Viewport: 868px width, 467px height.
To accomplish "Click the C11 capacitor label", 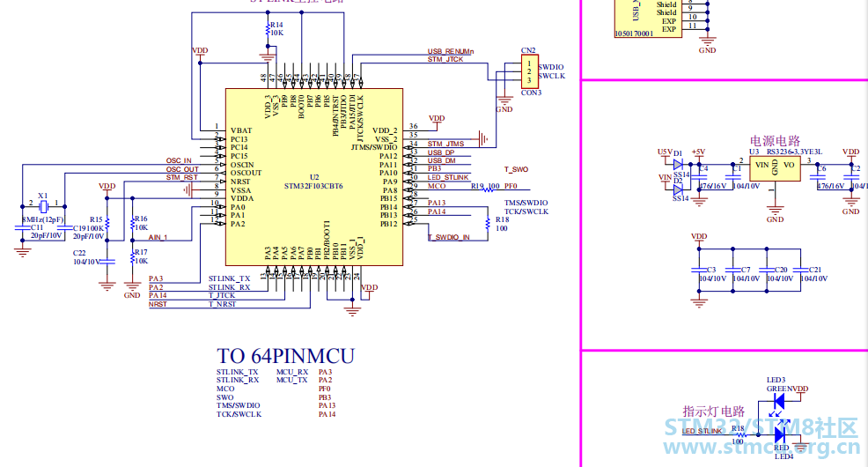I will coord(37,227).
